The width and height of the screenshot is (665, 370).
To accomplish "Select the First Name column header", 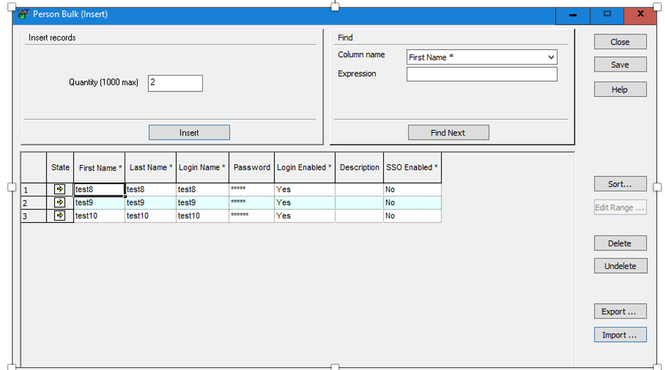I will tap(99, 168).
